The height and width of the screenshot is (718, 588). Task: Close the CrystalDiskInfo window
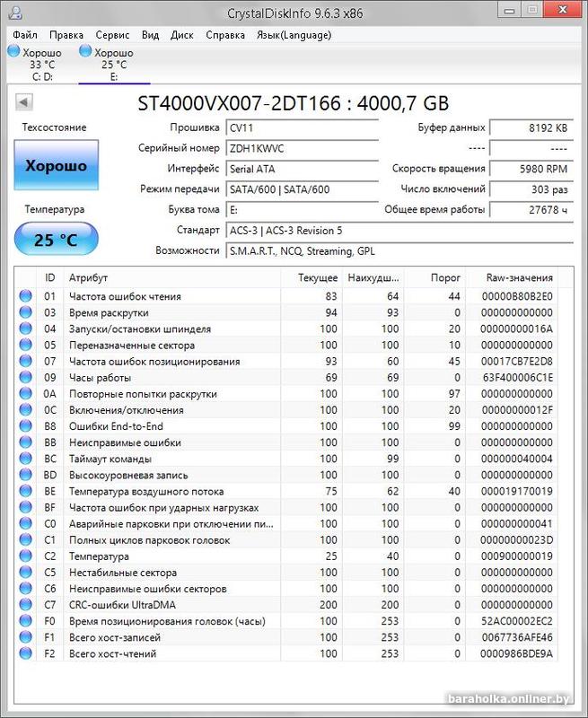click(563, 10)
